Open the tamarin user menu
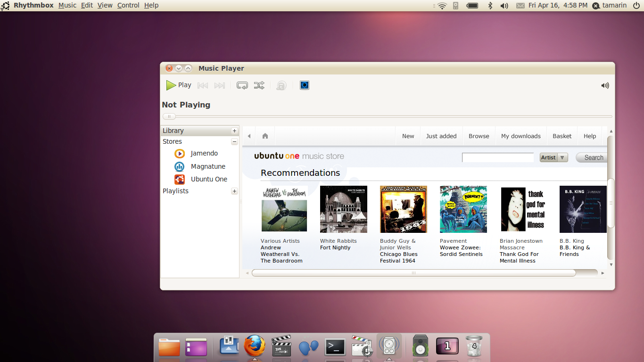 point(609,5)
